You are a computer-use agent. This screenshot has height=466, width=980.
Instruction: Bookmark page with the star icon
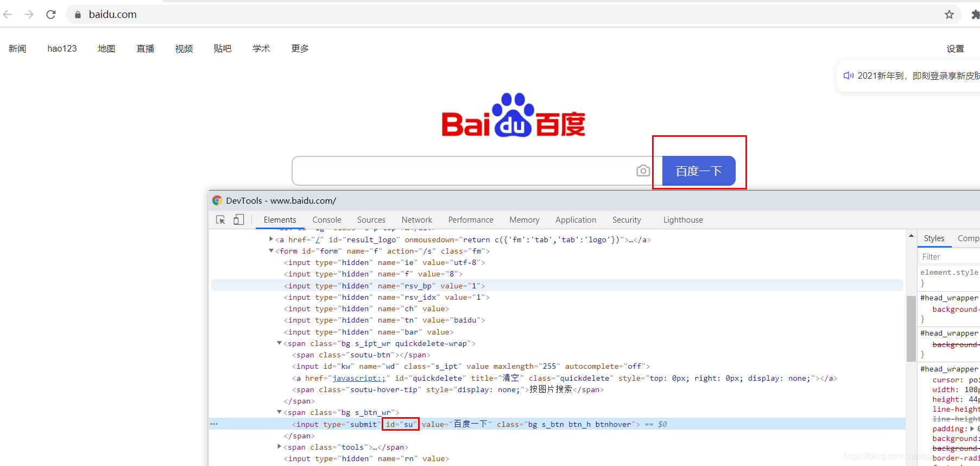click(949, 15)
